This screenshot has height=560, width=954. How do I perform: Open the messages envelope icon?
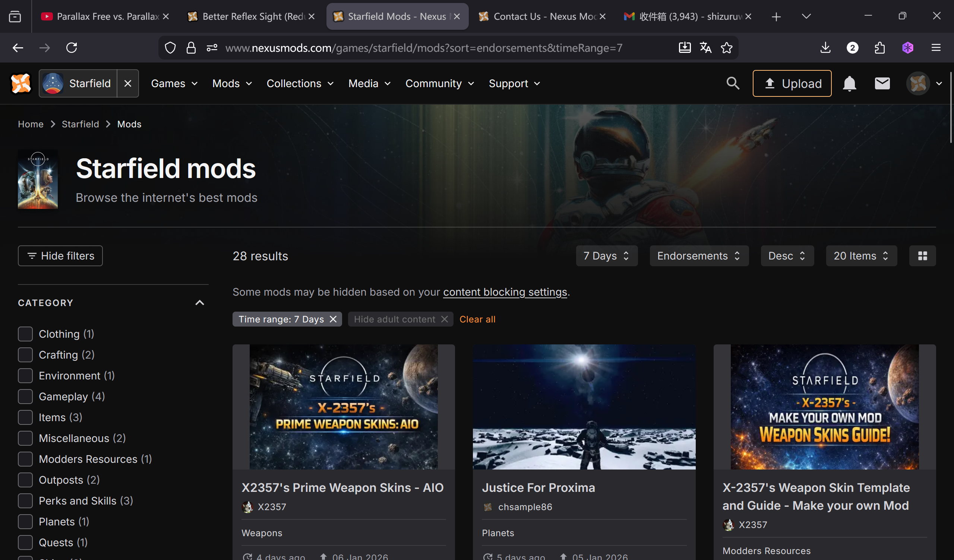882,83
